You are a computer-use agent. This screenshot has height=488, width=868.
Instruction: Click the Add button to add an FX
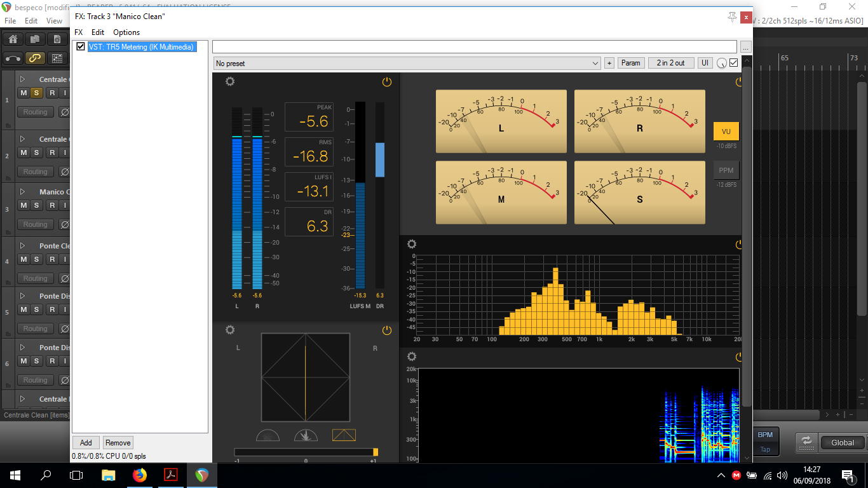click(86, 443)
